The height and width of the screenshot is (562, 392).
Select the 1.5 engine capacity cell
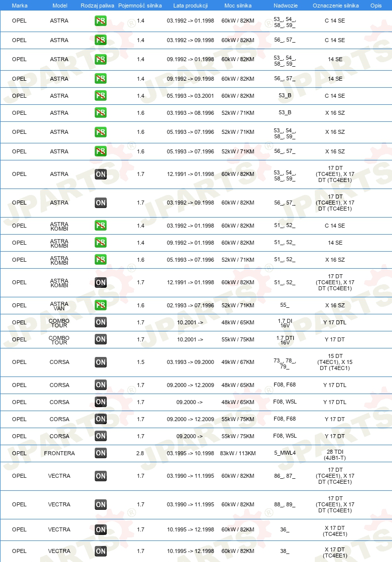140,362
